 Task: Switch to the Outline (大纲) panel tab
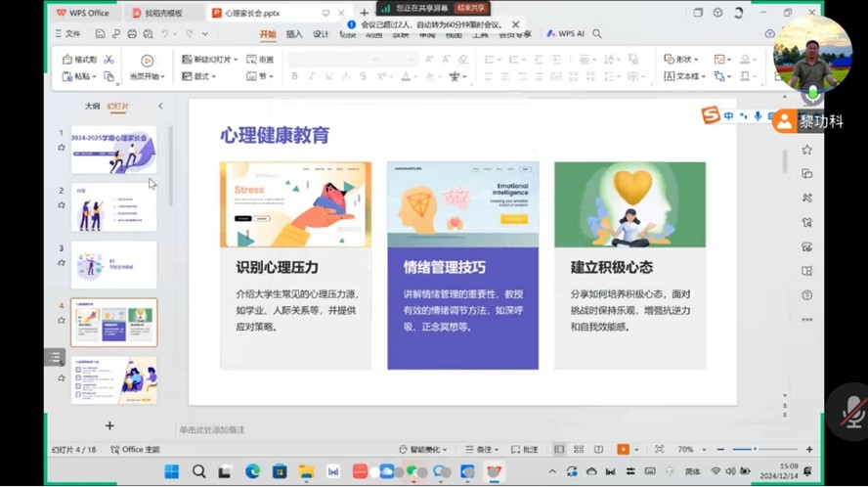pos(92,106)
